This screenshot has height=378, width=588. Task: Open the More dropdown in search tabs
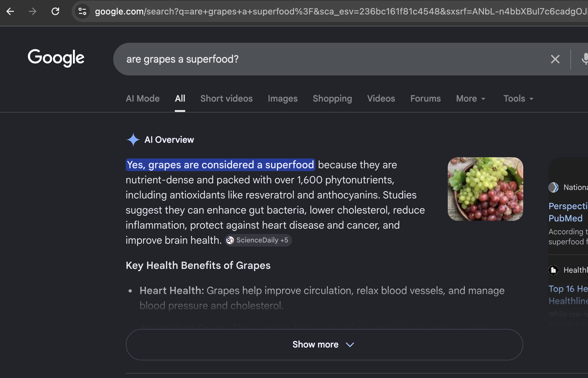tap(471, 99)
